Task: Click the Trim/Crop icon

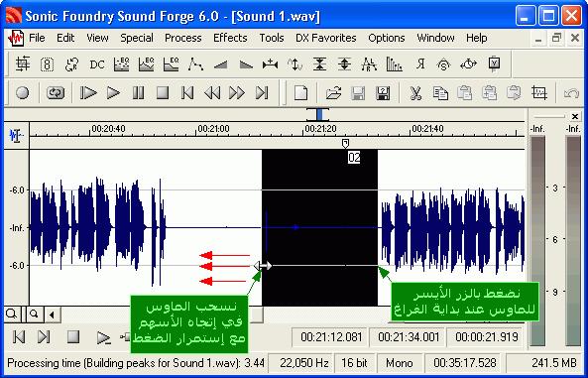Action: [x=538, y=92]
